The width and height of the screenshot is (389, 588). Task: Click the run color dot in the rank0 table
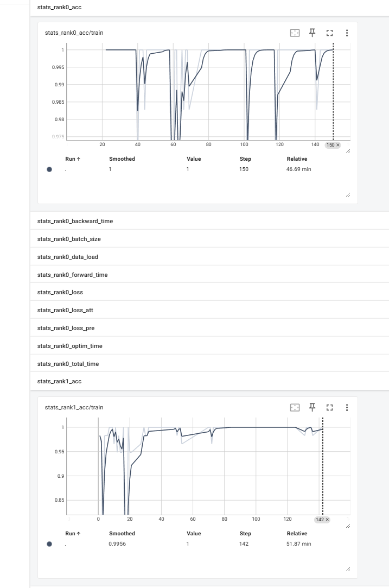coord(49,169)
